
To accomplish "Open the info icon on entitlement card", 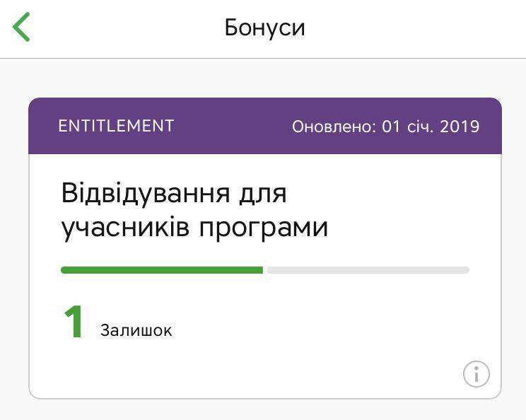I will click(x=477, y=373).
